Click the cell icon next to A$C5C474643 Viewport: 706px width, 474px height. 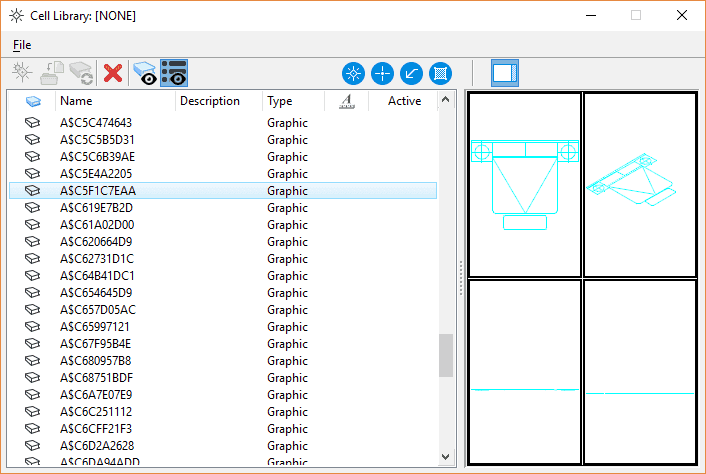tap(32, 123)
